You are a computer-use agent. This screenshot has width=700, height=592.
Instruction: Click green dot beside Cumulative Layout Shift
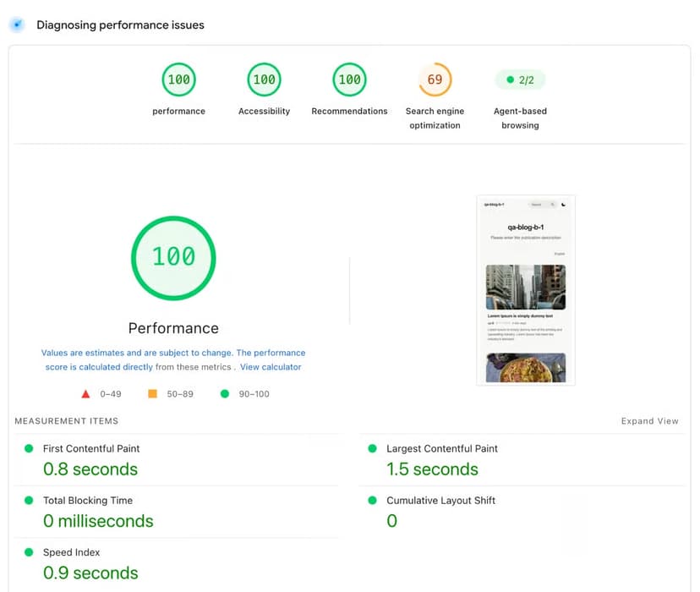pyautogui.click(x=372, y=500)
